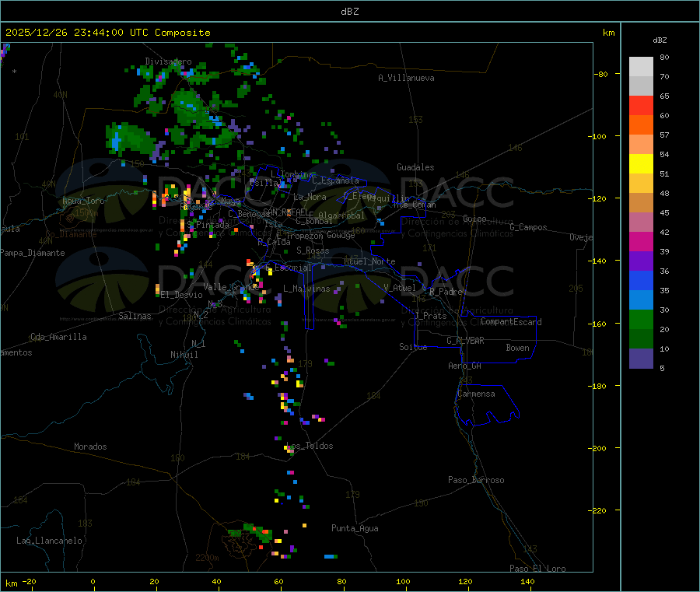Select the R_Padre location label

[446, 292]
